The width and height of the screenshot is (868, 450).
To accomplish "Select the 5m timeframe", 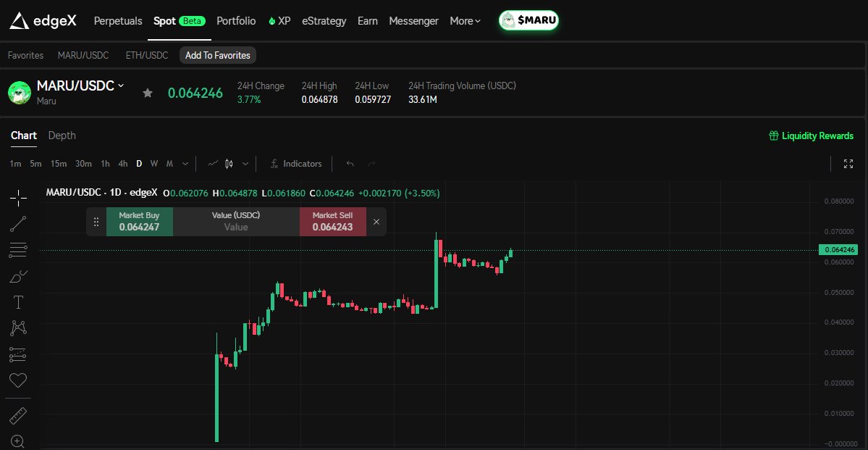I will tap(35, 164).
